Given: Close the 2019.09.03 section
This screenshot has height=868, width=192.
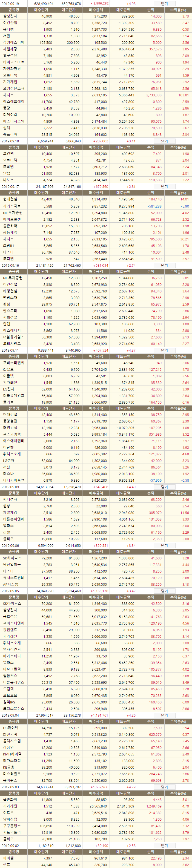Looking at the screenshot, I should pos(164,787).
